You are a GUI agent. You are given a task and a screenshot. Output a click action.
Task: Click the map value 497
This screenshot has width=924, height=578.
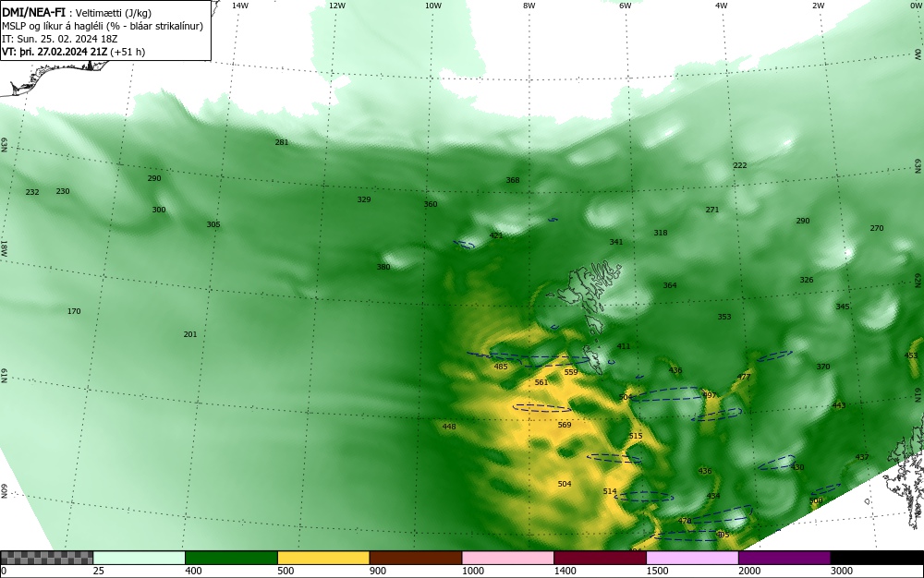pos(710,395)
